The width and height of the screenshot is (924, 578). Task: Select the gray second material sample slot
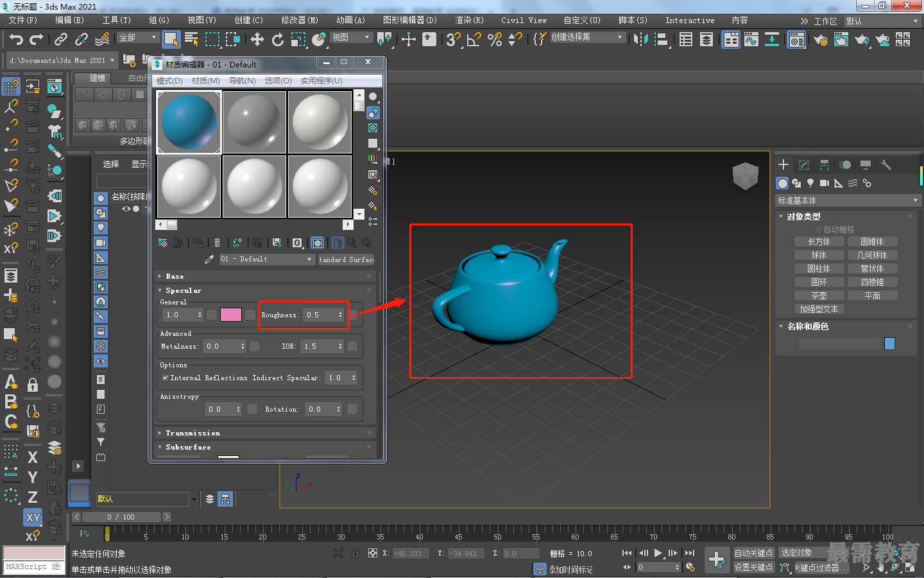tap(255, 122)
